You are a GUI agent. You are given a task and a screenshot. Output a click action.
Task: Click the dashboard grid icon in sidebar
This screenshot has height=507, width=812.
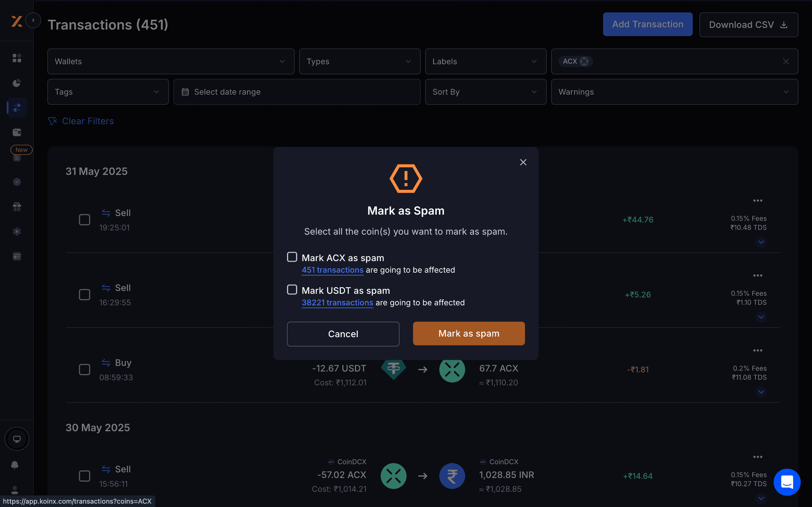coord(17,58)
